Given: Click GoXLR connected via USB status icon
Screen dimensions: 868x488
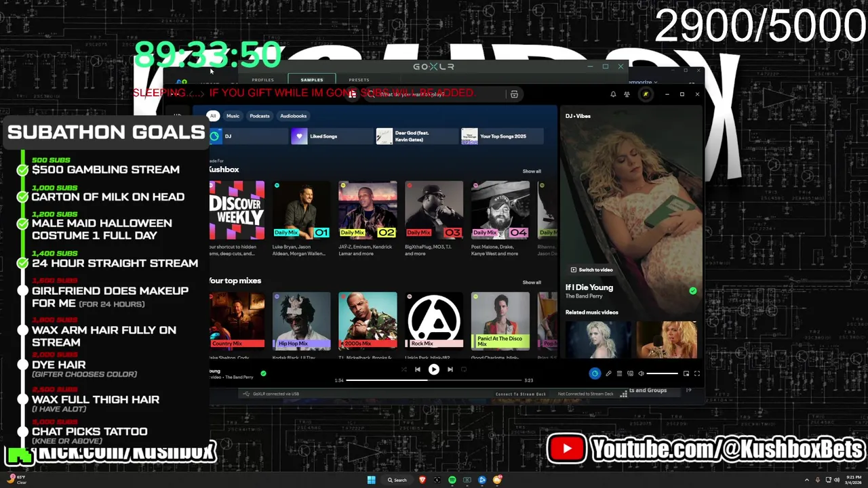Looking at the screenshot, I should (246, 394).
